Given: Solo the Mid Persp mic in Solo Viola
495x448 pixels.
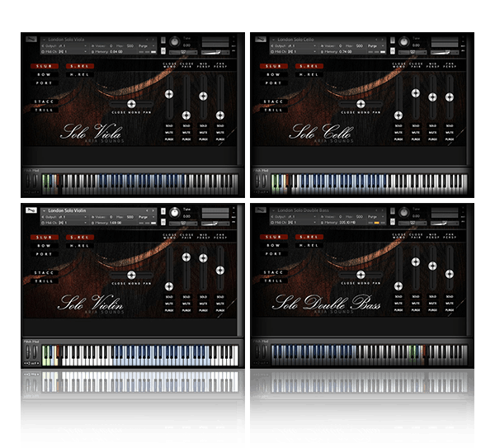Looking at the screenshot, I should pos(203,125).
